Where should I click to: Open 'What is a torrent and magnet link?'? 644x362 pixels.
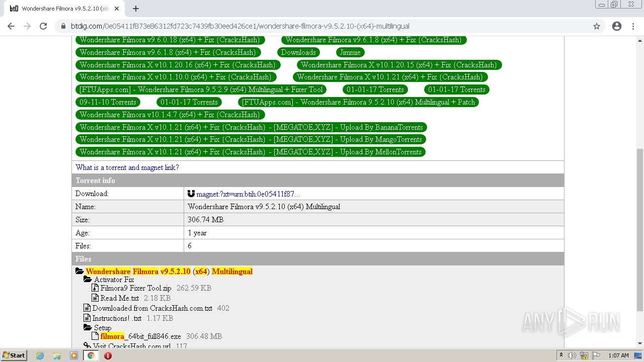point(127,167)
